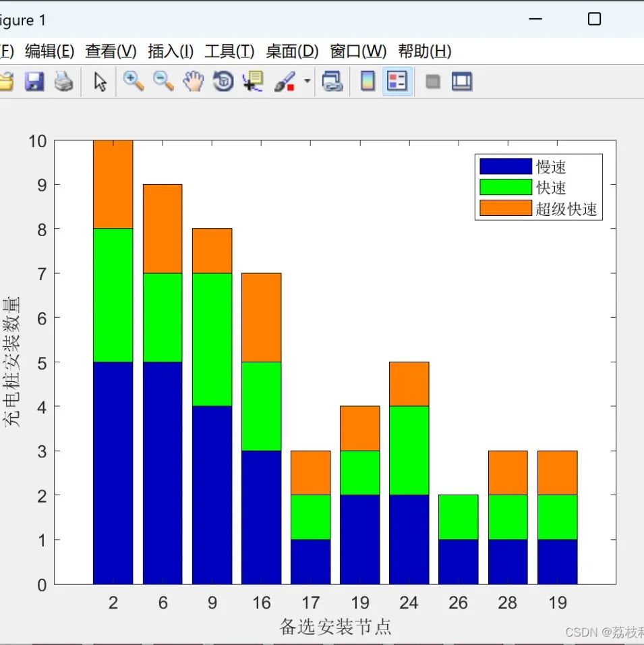The width and height of the screenshot is (644, 645).
Task: Click the blue 慢速 legend swatch
Action: [x=506, y=167]
